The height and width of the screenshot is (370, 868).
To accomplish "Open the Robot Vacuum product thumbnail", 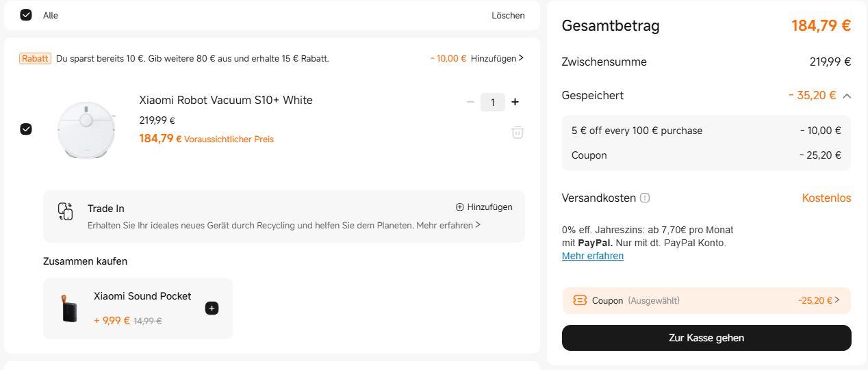I will [86, 129].
